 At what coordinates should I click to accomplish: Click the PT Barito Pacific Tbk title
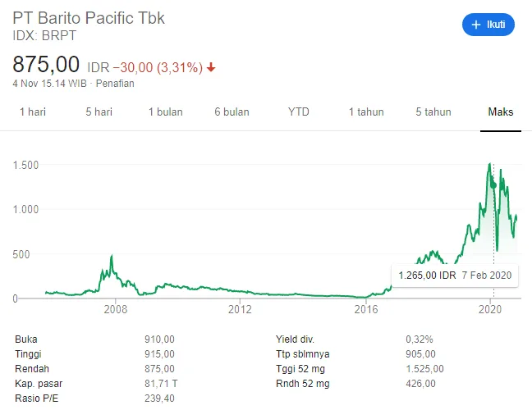click(x=89, y=18)
